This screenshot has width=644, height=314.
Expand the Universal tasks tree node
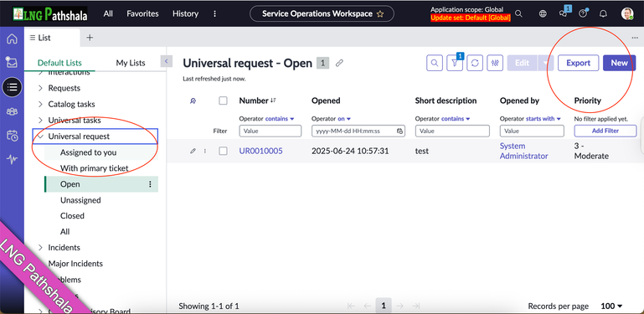click(x=40, y=121)
